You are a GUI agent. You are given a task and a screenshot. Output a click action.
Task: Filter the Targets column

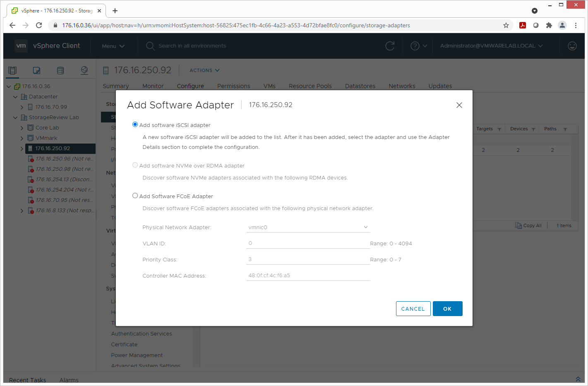(499, 129)
